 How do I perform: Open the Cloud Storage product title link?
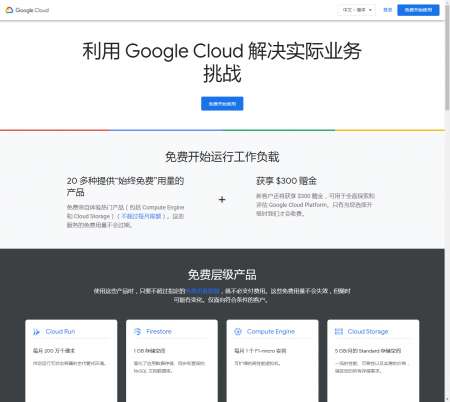point(368,332)
